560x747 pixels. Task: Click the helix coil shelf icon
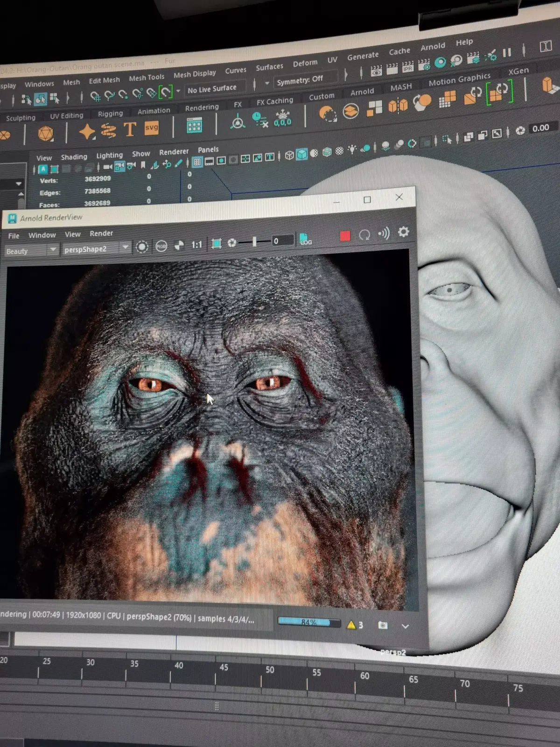108,130
